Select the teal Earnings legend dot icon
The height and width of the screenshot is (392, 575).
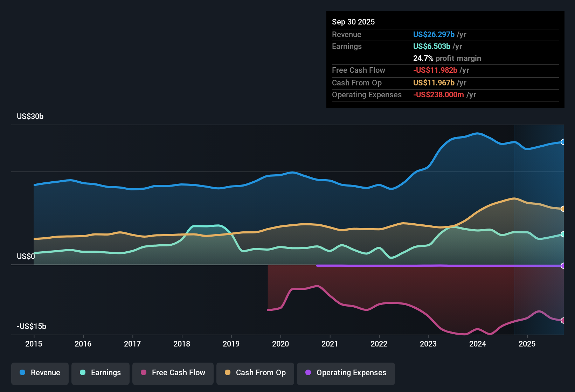coord(83,373)
